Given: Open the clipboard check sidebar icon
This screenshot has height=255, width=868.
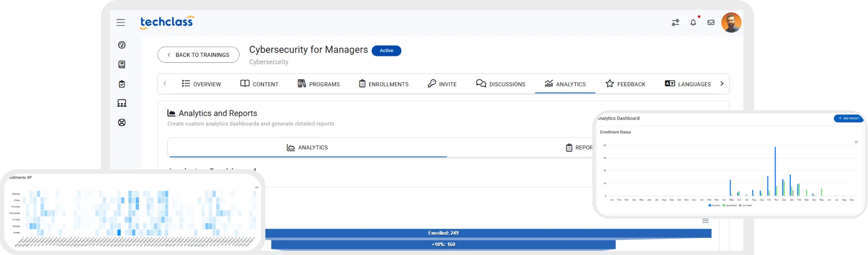Looking at the screenshot, I should pos(122,84).
